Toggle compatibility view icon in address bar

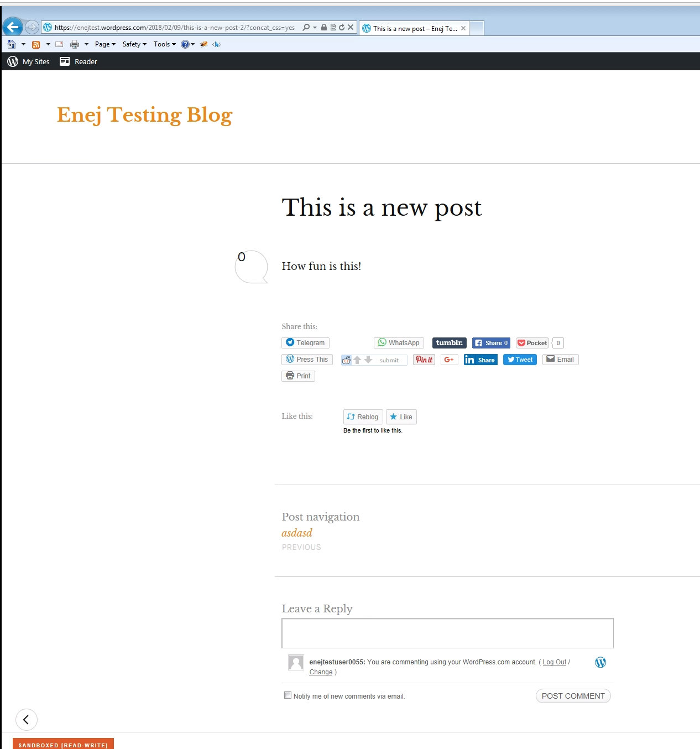coord(333,27)
